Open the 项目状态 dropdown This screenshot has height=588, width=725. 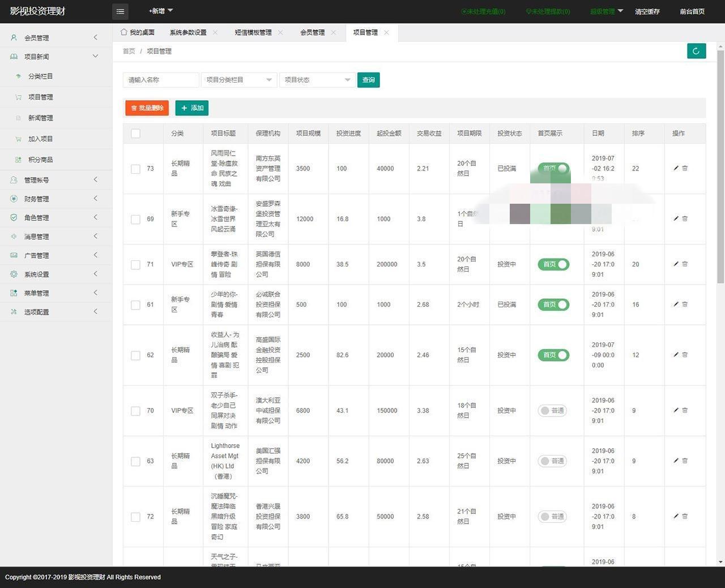tap(317, 80)
